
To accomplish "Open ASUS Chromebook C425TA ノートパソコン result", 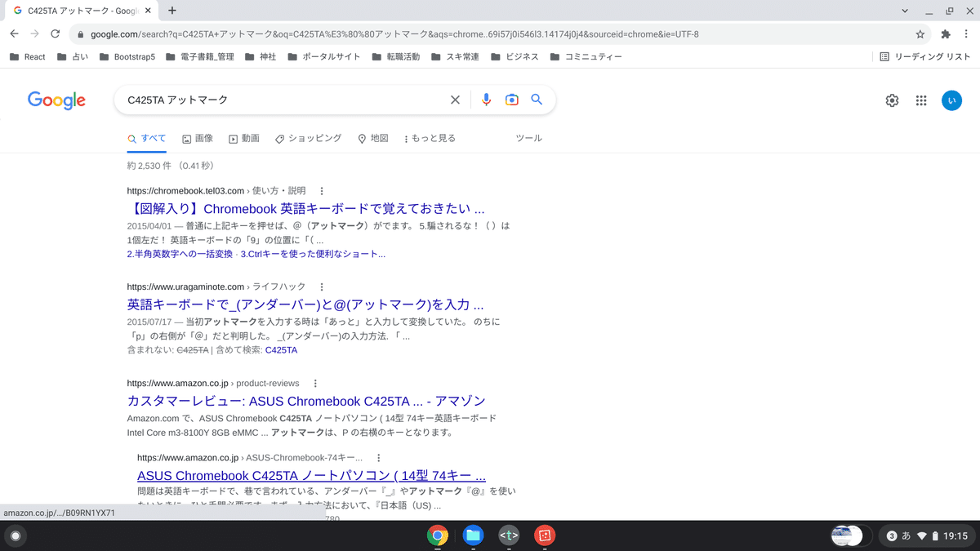I will (x=312, y=477).
